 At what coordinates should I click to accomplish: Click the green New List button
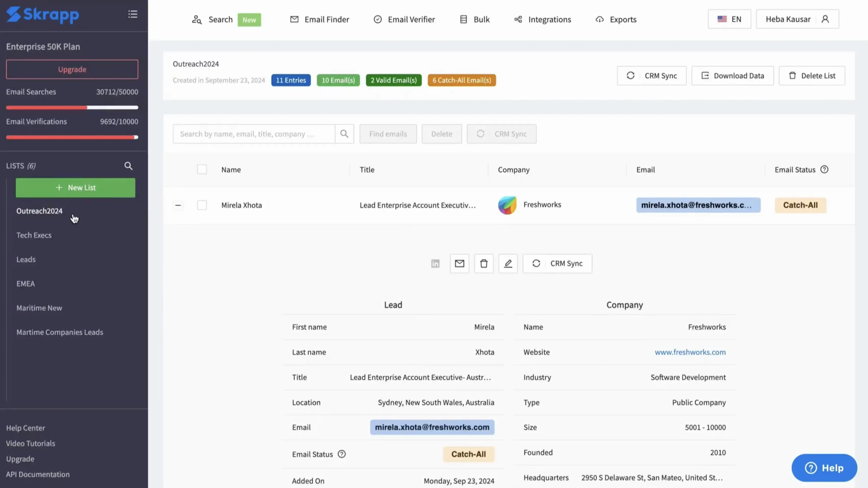tap(76, 188)
